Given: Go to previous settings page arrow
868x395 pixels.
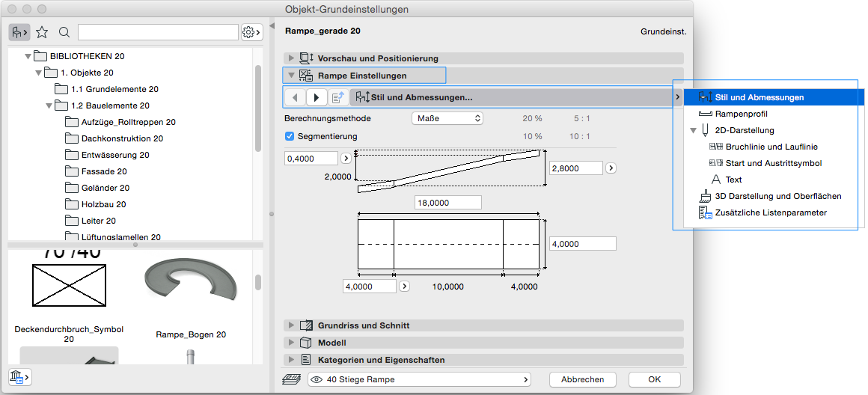Looking at the screenshot, I should coord(296,97).
